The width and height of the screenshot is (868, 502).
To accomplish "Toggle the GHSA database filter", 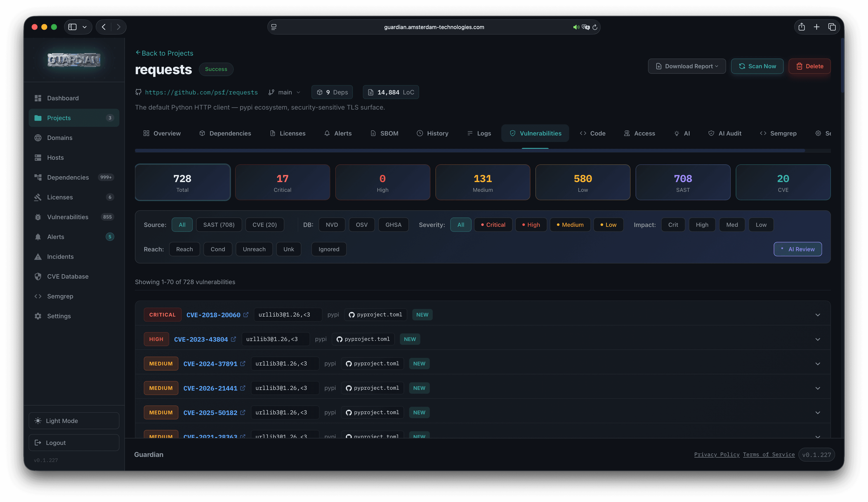I will [393, 225].
